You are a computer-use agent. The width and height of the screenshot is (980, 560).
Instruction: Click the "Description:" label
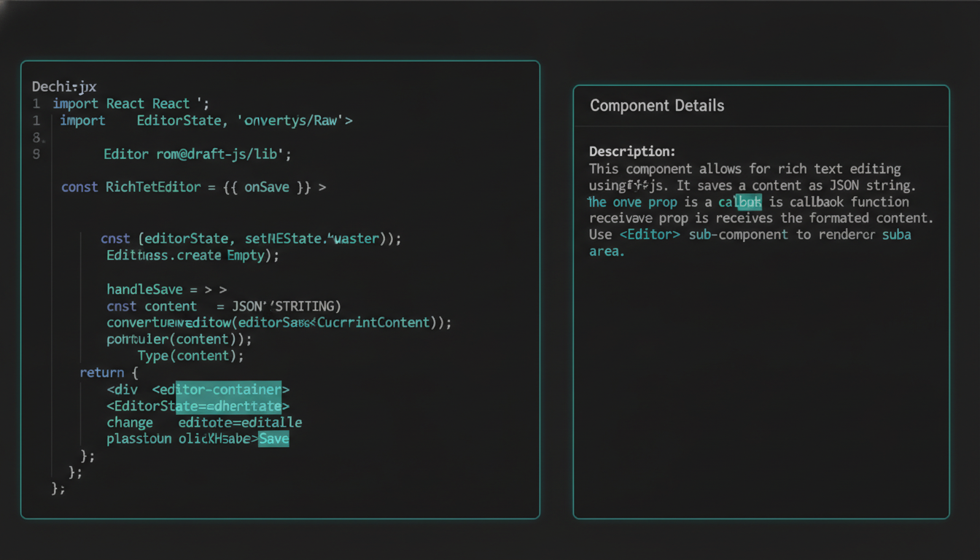click(x=632, y=152)
